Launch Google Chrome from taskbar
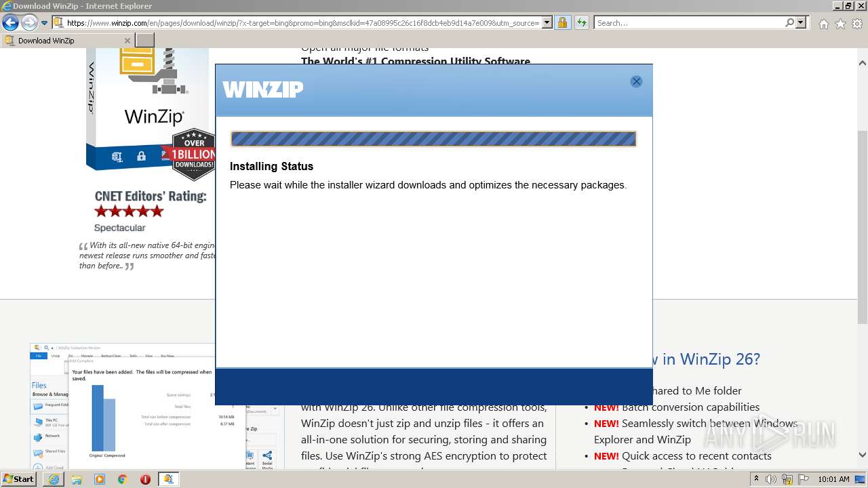This screenshot has width=868, height=488. pyautogui.click(x=123, y=479)
